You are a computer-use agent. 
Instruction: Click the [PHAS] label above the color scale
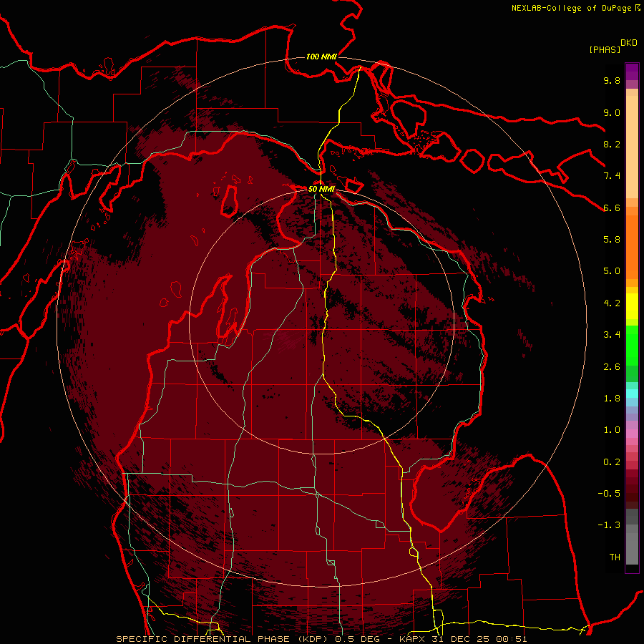(604, 49)
